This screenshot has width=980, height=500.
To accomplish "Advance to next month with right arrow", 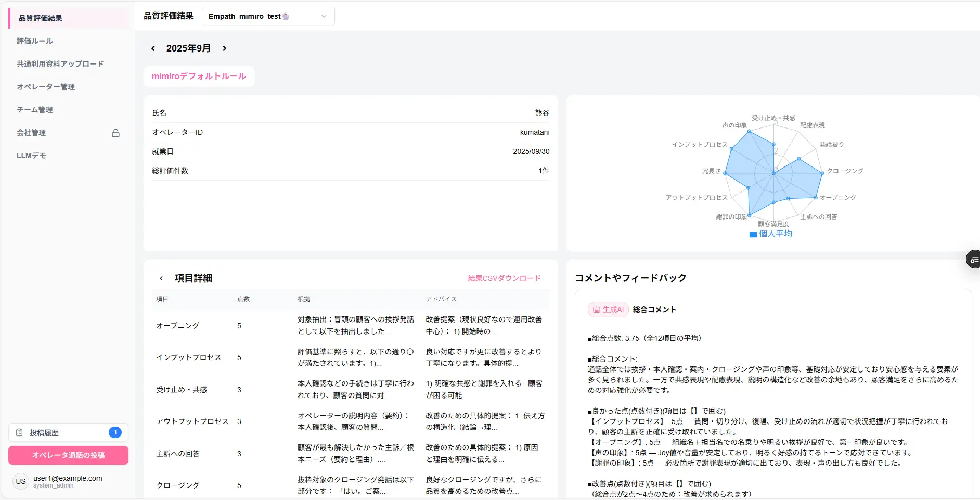I will 225,48.
